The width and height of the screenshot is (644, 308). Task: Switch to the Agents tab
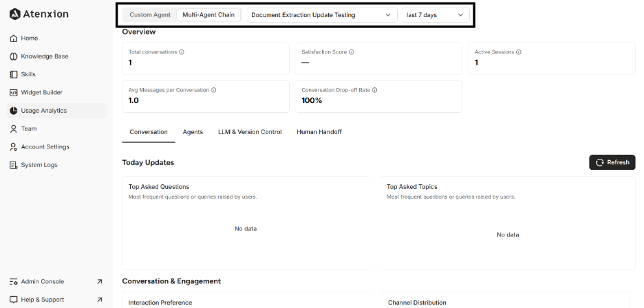coord(193,132)
